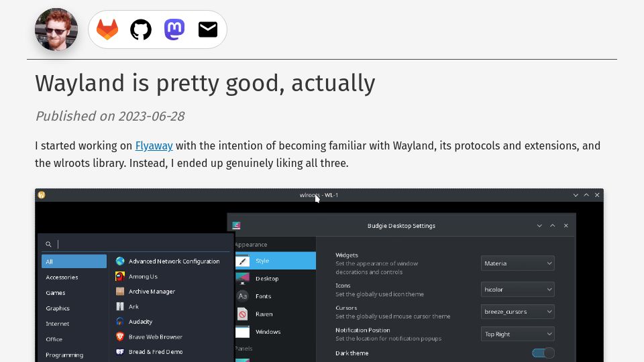Click the Appearance section header
This screenshot has height=362, width=644.
point(251,245)
